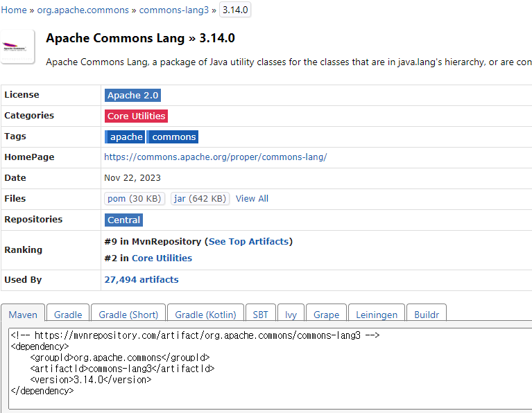532x413 pixels.
Task: Click inside the Maven dependency snippet textarea
Action: [x=270, y=369]
